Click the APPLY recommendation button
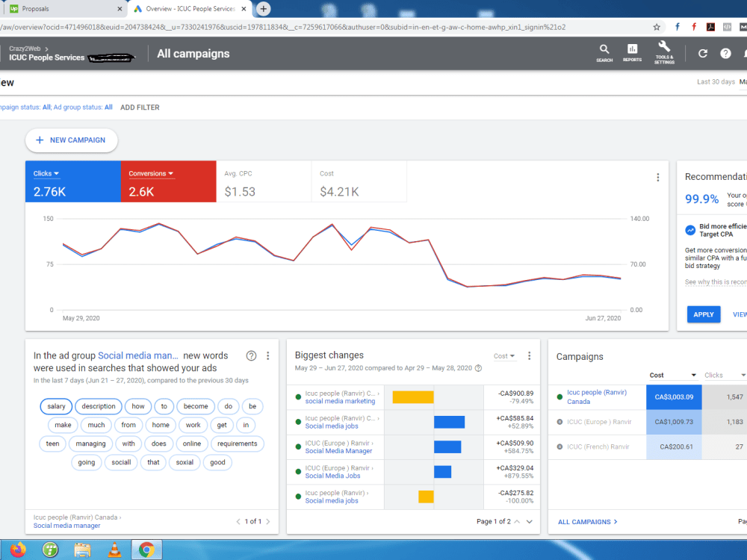 (703, 314)
